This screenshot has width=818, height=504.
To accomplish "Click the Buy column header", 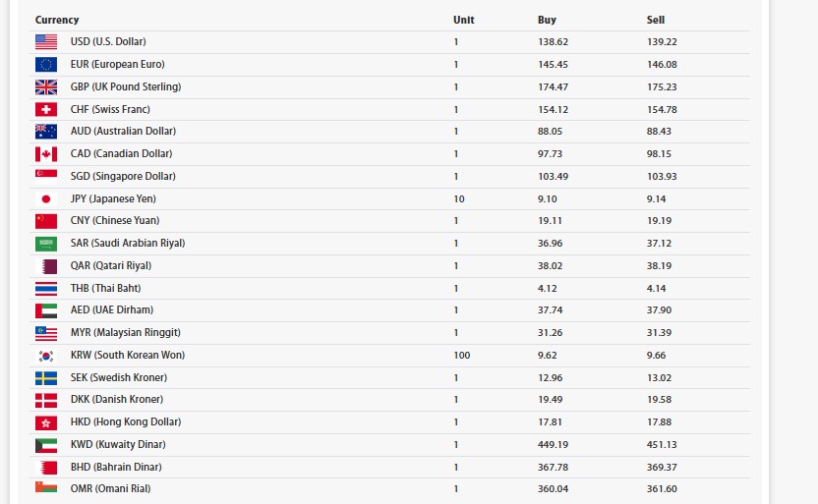I will pos(547,20).
